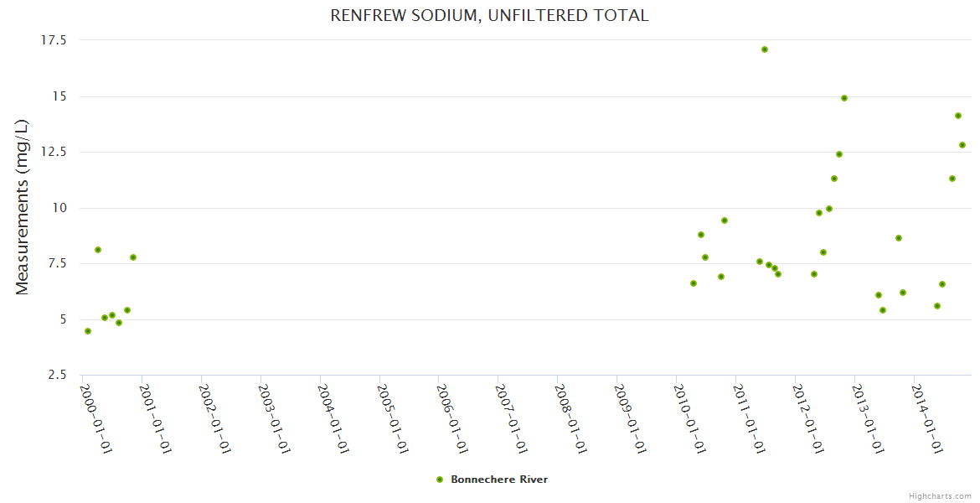The image size is (980, 503).
Task: Click the chart title Renfrew Sodium, Unfiltered Total
Action: (489, 15)
